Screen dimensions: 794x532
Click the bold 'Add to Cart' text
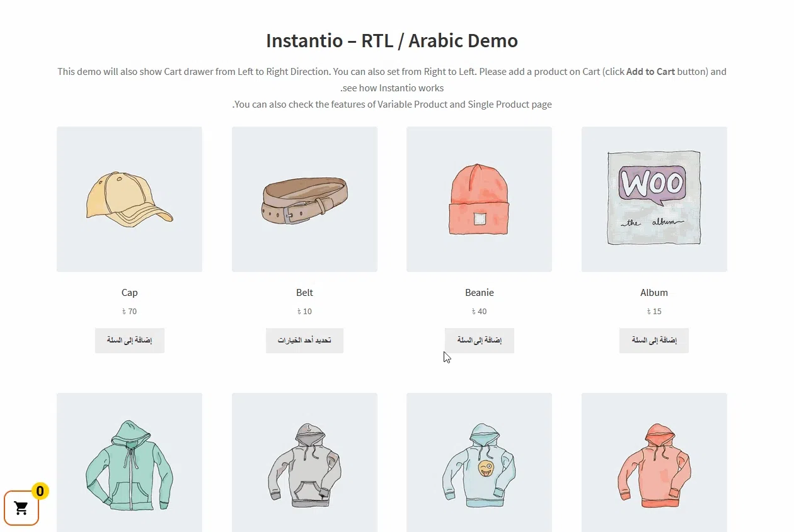click(650, 72)
